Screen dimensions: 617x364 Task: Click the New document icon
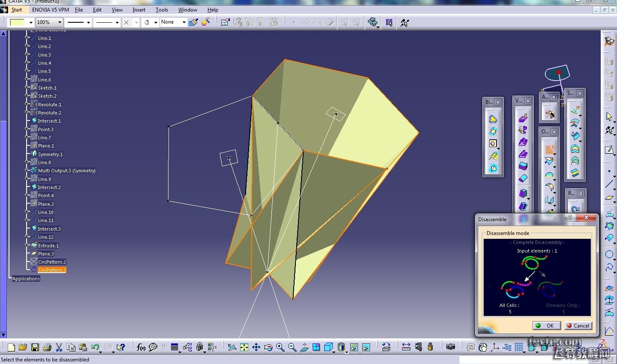[x=11, y=347]
